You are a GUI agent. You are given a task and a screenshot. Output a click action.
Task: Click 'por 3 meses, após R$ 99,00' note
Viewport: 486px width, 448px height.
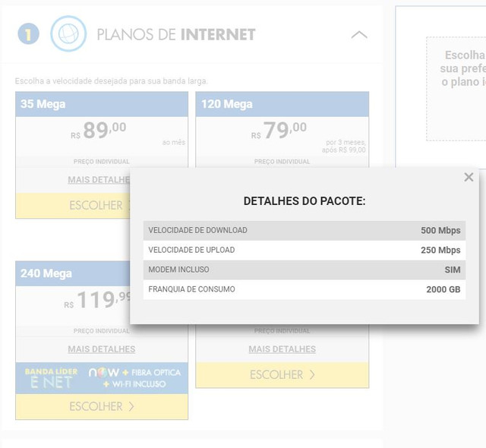tap(343, 147)
